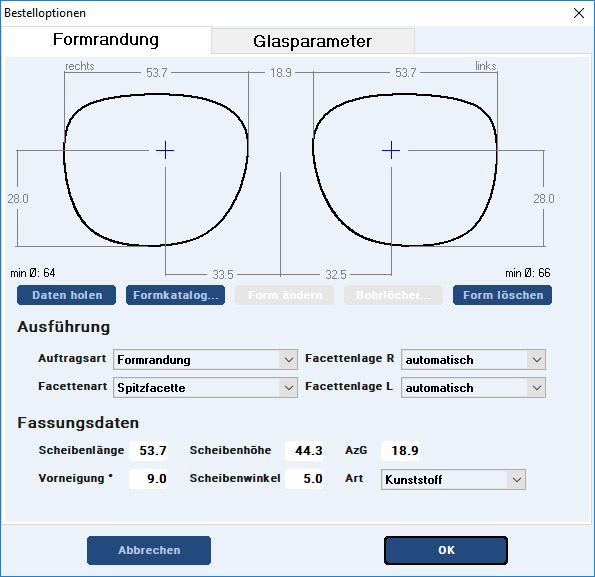Expand the Facettenlage R dropdown
Viewport: 595px width, 577px height.
click(473, 360)
